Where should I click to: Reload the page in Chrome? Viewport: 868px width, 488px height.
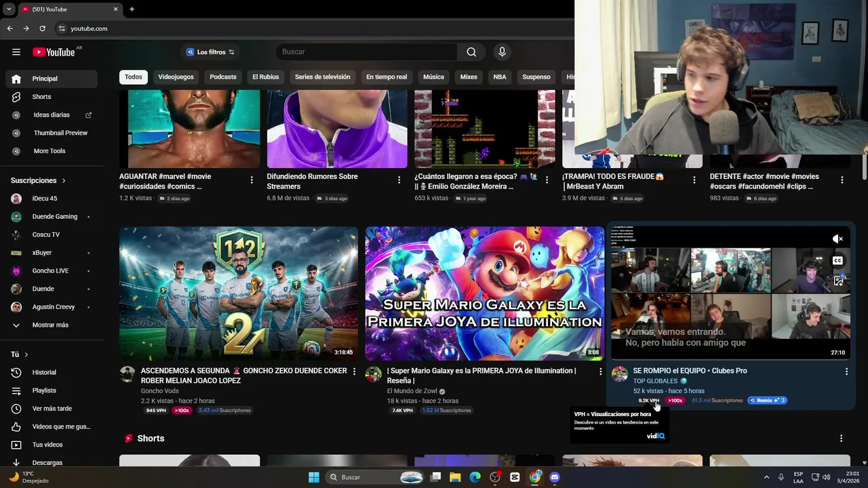42,28
